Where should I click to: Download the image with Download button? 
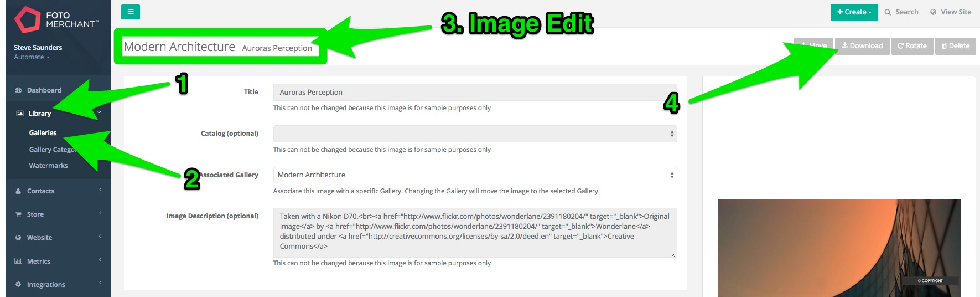tap(862, 46)
